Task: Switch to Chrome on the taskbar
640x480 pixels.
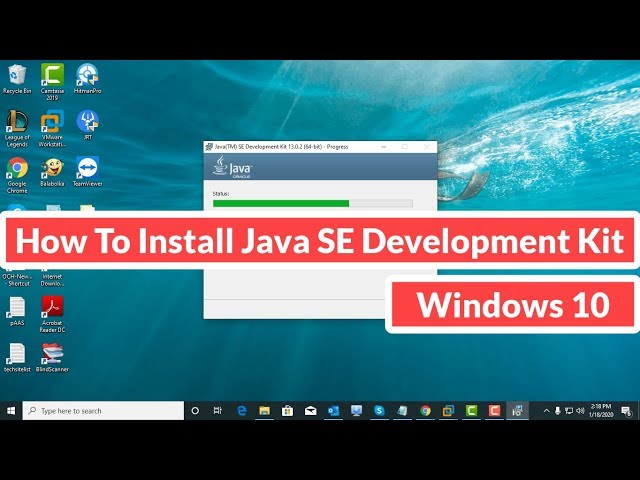Action: [x=425, y=411]
